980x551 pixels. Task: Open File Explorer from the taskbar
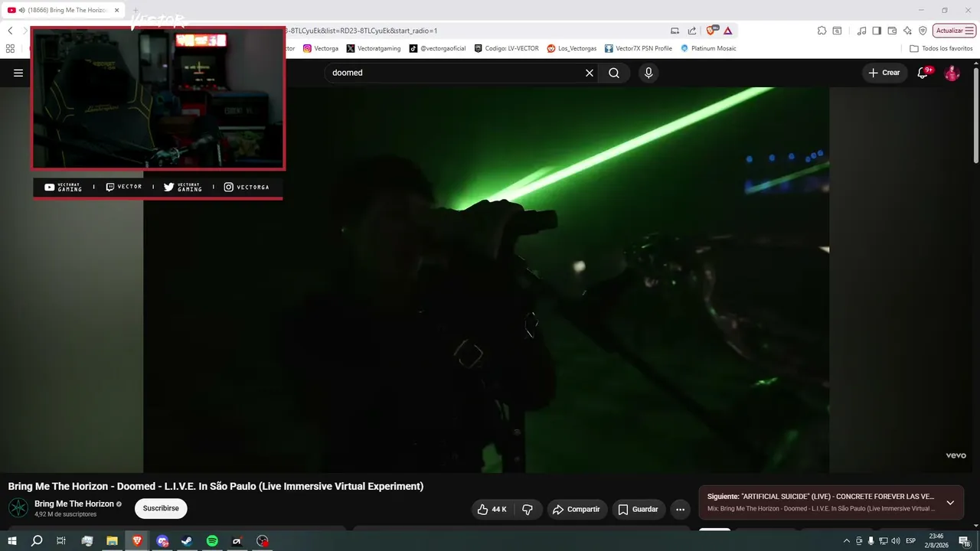tap(112, 541)
